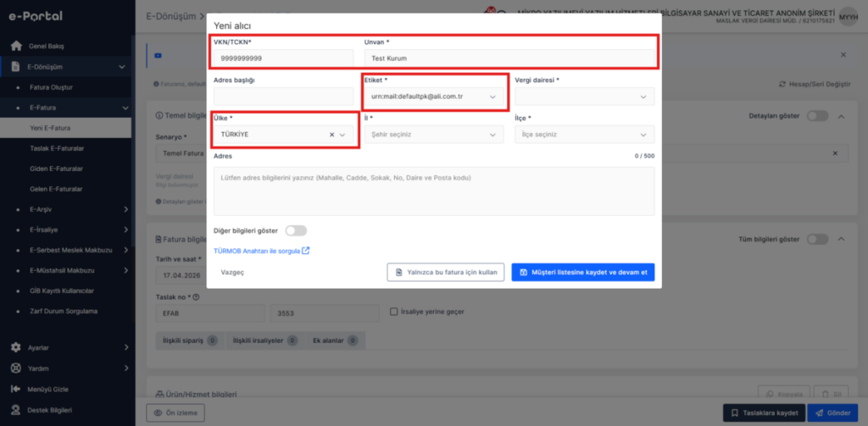
Task: Click Taslaklara kaydet button
Action: pyautogui.click(x=764, y=412)
